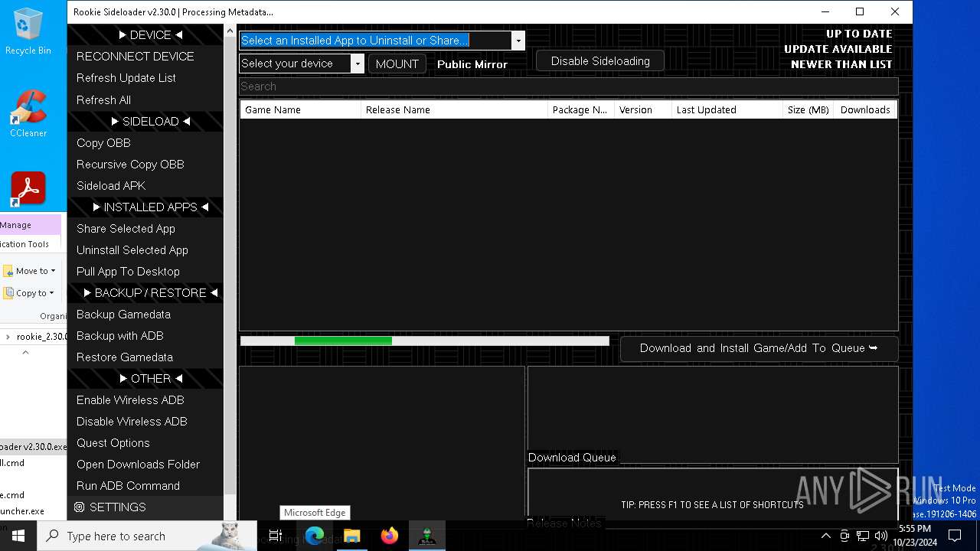The height and width of the screenshot is (551, 980).
Task: Collapse the BACKUP / RESTORE section header
Action: click(x=150, y=292)
